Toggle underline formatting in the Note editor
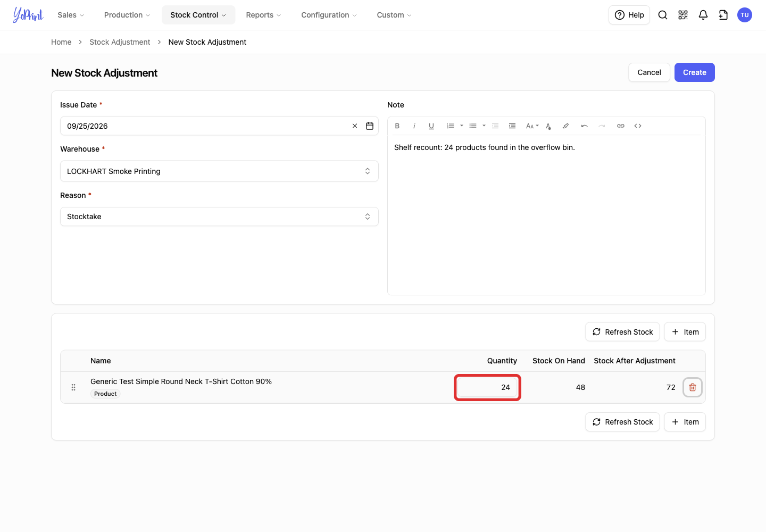Image resolution: width=766 pixels, height=532 pixels. tap(431, 126)
